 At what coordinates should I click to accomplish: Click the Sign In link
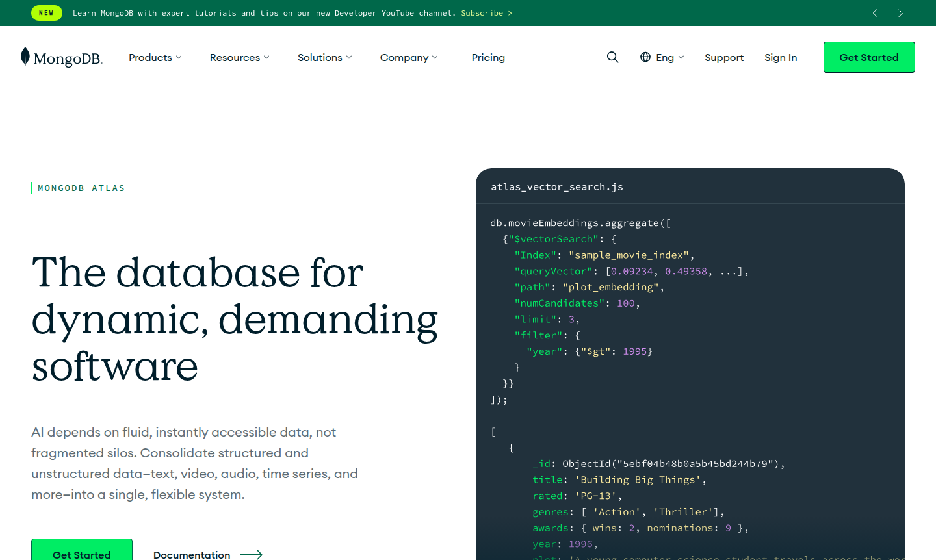[x=781, y=57]
